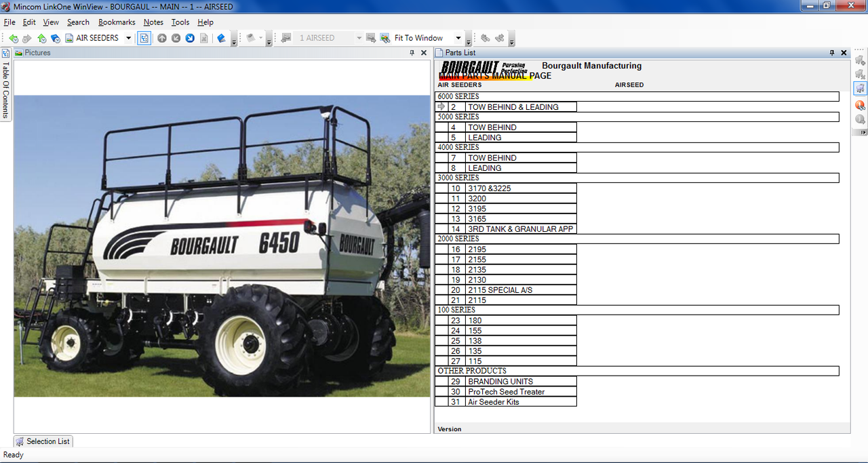Open the File menu

click(9, 22)
